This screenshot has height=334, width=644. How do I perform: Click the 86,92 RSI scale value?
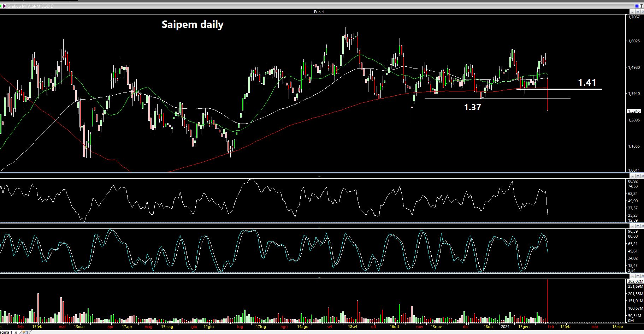coord(633,181)
